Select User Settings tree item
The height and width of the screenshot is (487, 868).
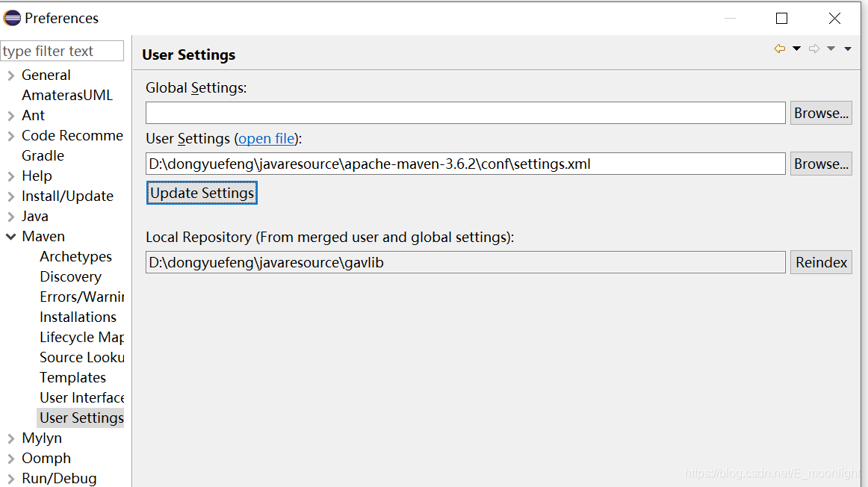click(81, 418)
